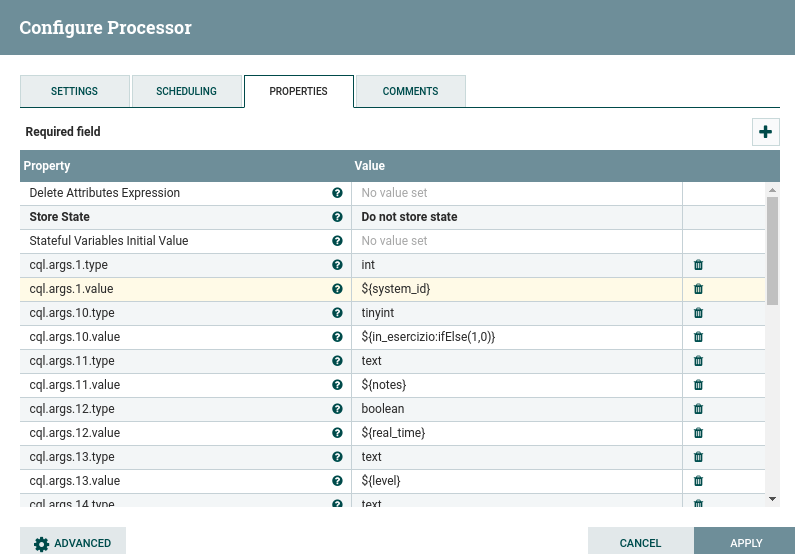Open help icon for Delete Attributes Expression
This screenshot has width=795, height=554.
337,193
